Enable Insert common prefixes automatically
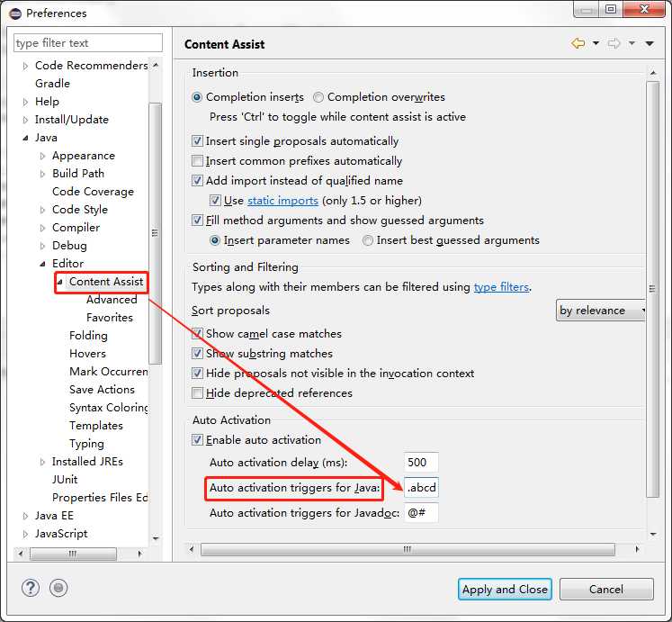The width and height of the screenshot is (672, 622). point(197,160)
